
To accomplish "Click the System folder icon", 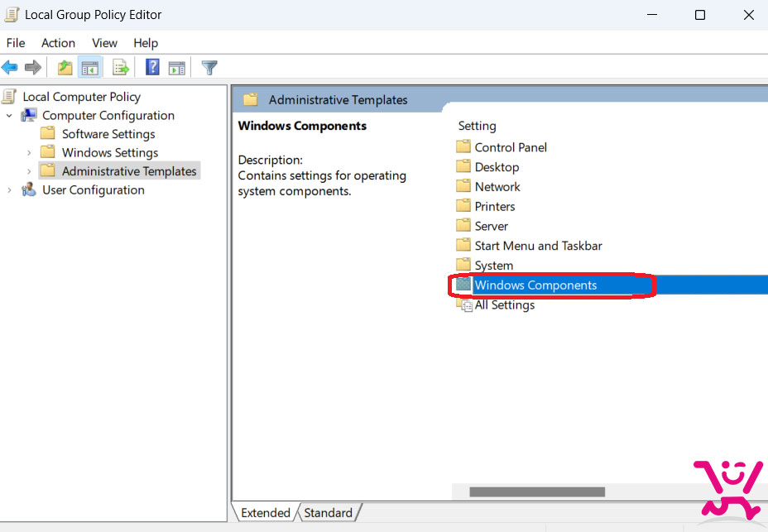I will tap(463, 265).
